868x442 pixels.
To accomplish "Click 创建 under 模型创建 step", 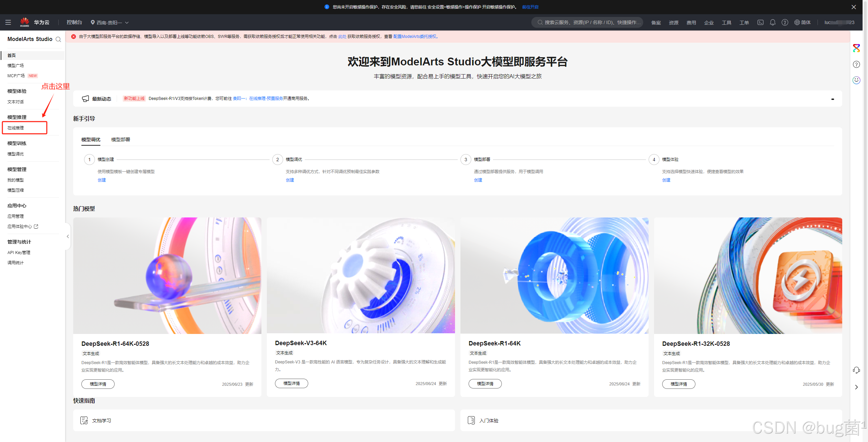I will (102, 180).
